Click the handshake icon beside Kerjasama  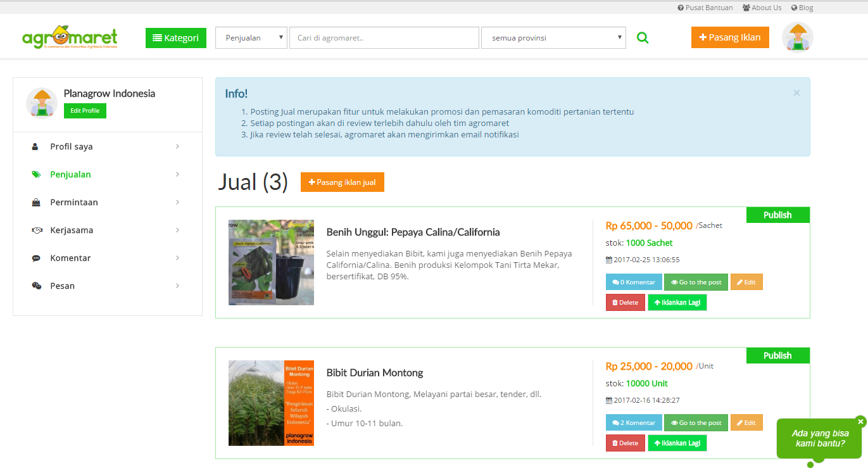[x=37, y=231]
